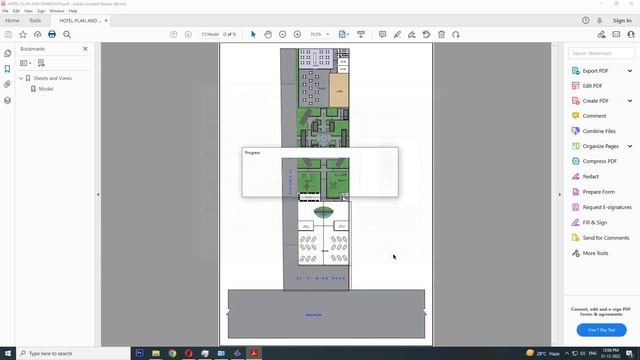Click the page number field
The image size is (640, 360).
(x=210, y=35)
